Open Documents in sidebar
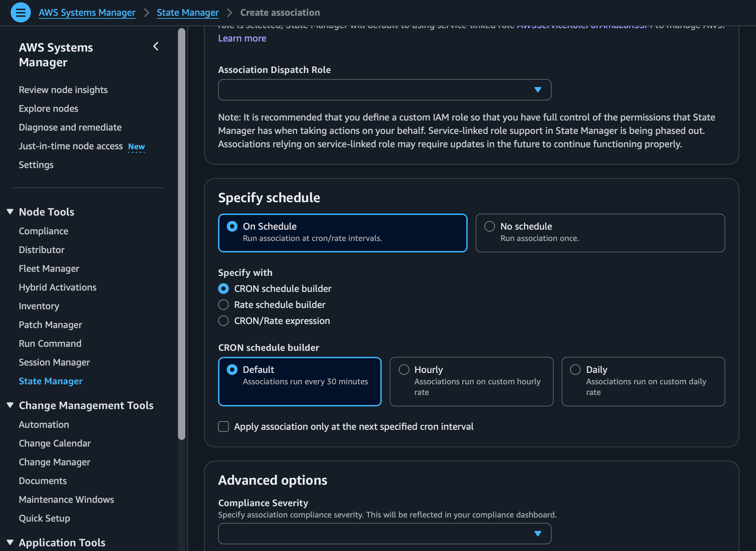This screenshot has width=756, height=551. (43, 481)
